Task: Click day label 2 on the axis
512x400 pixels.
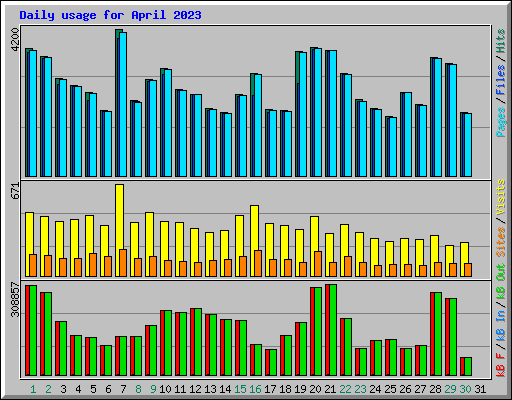Action: click(x=48, y=389)
